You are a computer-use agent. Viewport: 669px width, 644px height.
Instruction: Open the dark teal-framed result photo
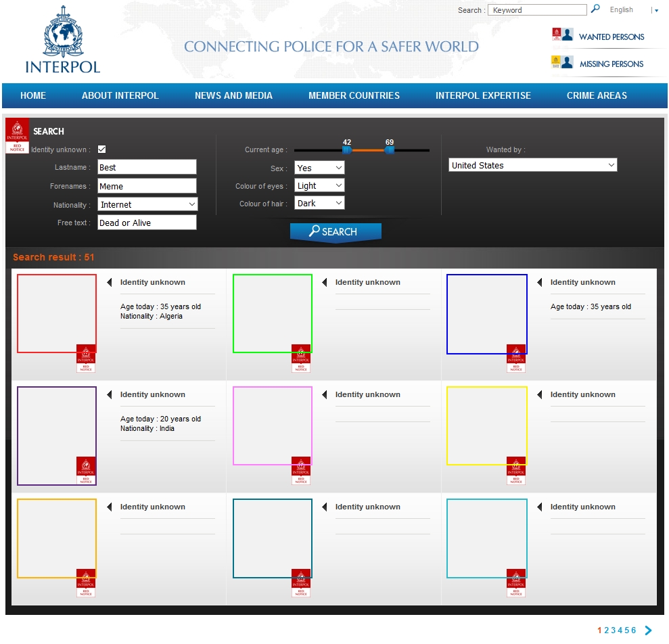point(273,538)
